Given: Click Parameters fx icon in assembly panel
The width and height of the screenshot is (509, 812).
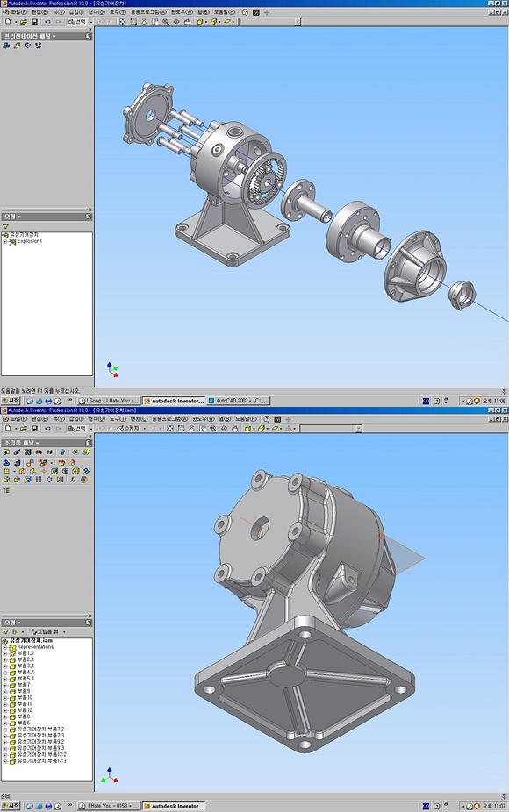Looking at the screenshot, I should [x=73, y=480].
